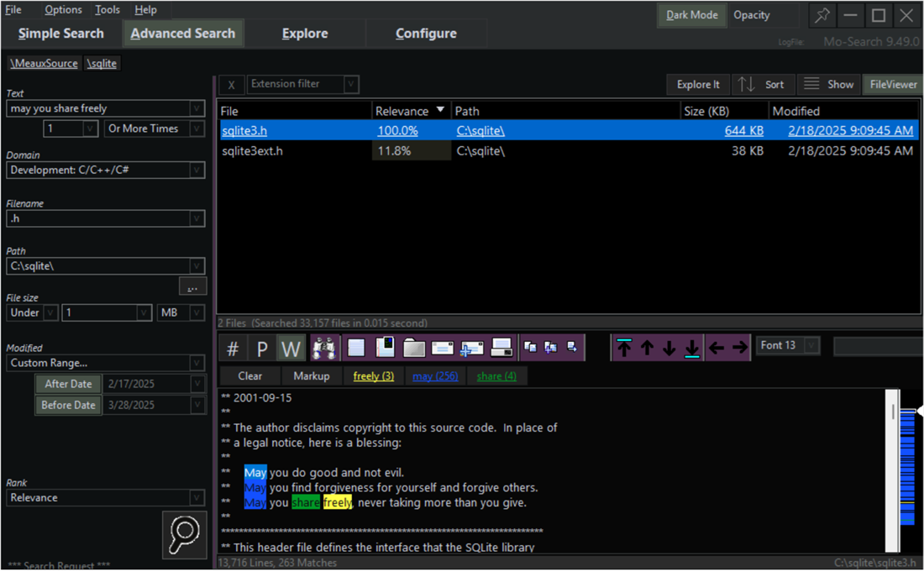
Task: Click the Clear button
Action: click(249, 376)
